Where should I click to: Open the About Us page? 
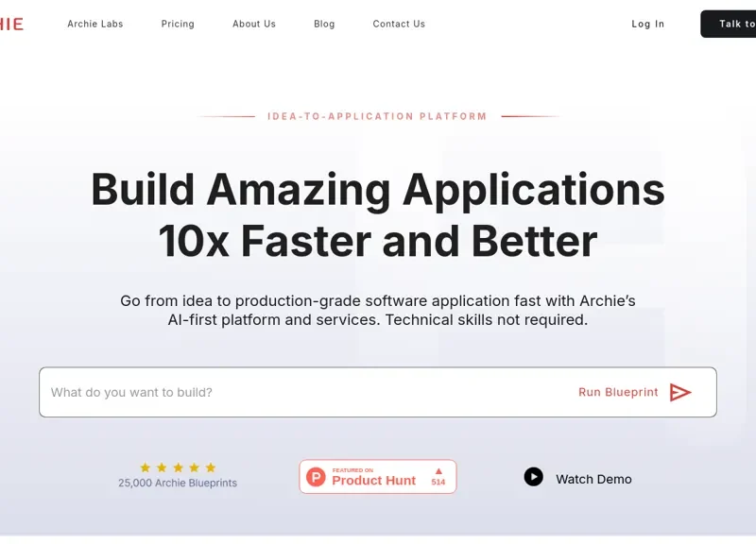pos(254,24)
